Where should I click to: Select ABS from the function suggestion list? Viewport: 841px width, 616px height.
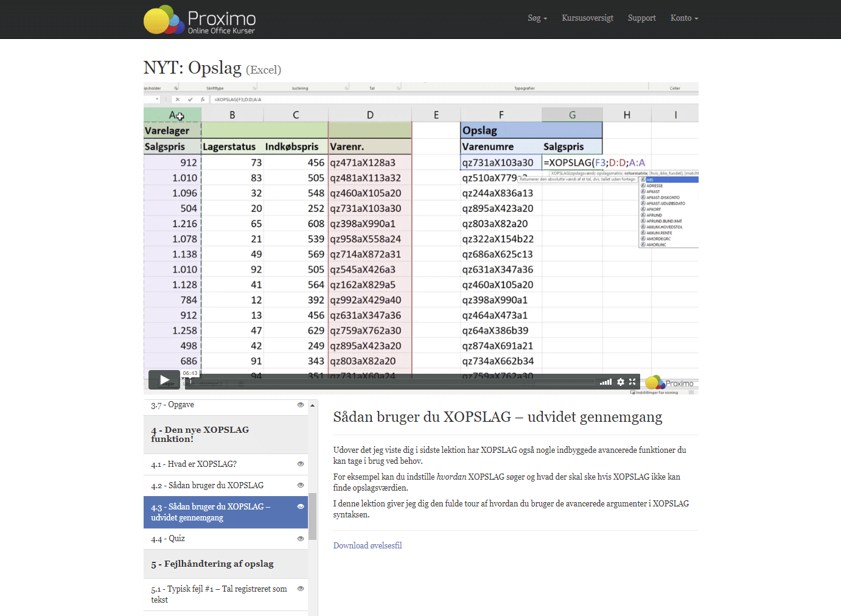[651, 180]
